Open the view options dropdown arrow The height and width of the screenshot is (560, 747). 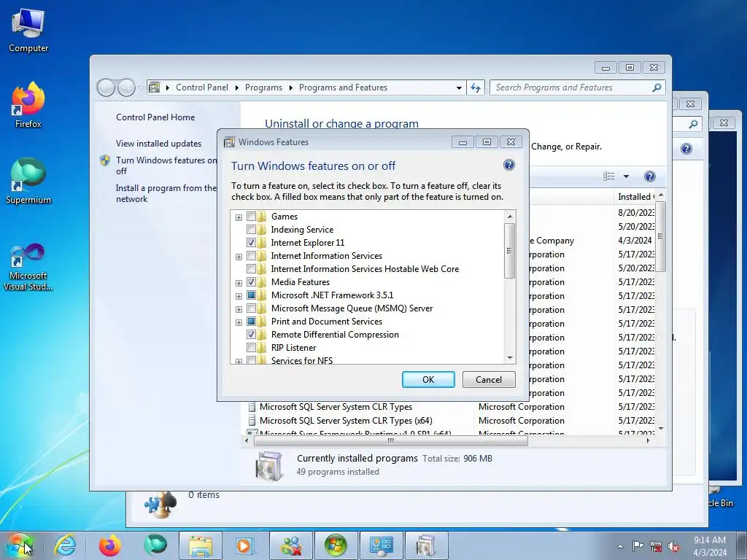pos(626,176)
